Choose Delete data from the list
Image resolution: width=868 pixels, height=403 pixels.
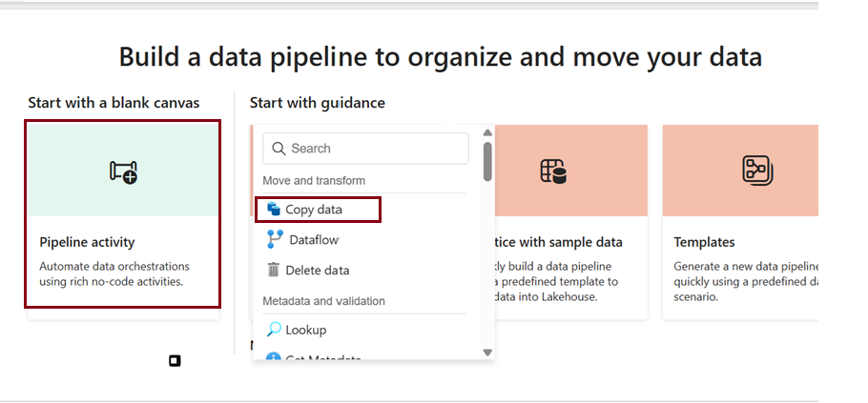[319, 270]
